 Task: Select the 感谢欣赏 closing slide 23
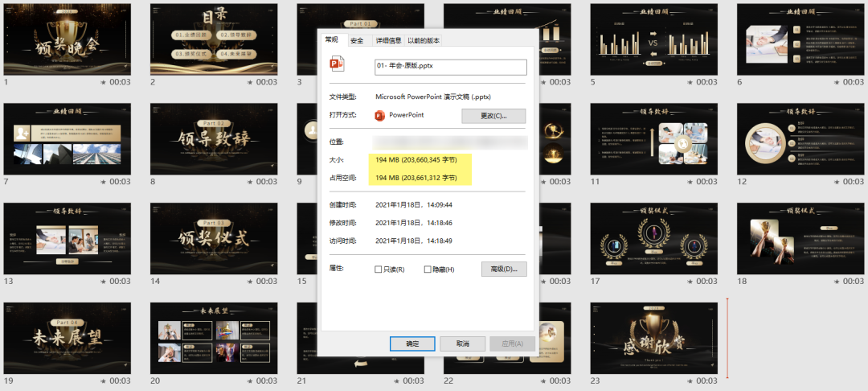[653, 339]
